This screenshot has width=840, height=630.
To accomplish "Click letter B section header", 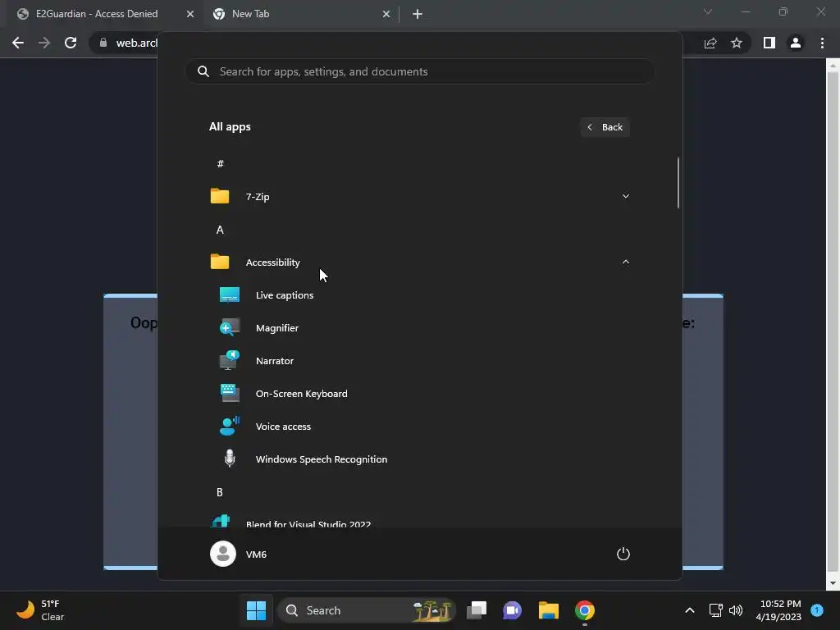I will pyautogui.click(x=220, y=492).
